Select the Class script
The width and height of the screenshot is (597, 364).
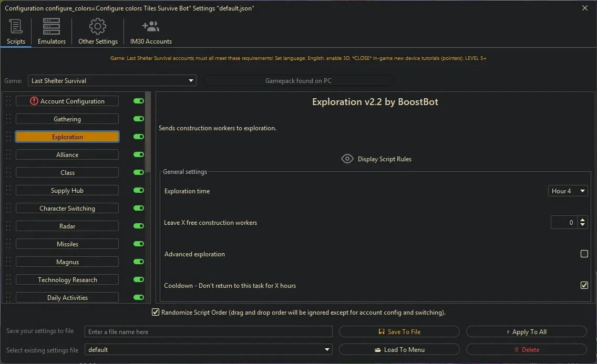click(x=67, y=172)
